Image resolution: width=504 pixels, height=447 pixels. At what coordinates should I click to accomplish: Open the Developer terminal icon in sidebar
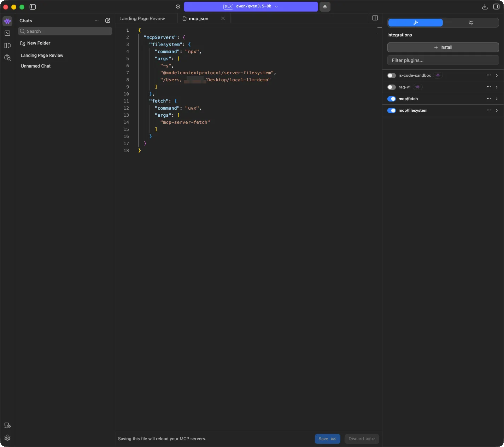coord(7,33)
